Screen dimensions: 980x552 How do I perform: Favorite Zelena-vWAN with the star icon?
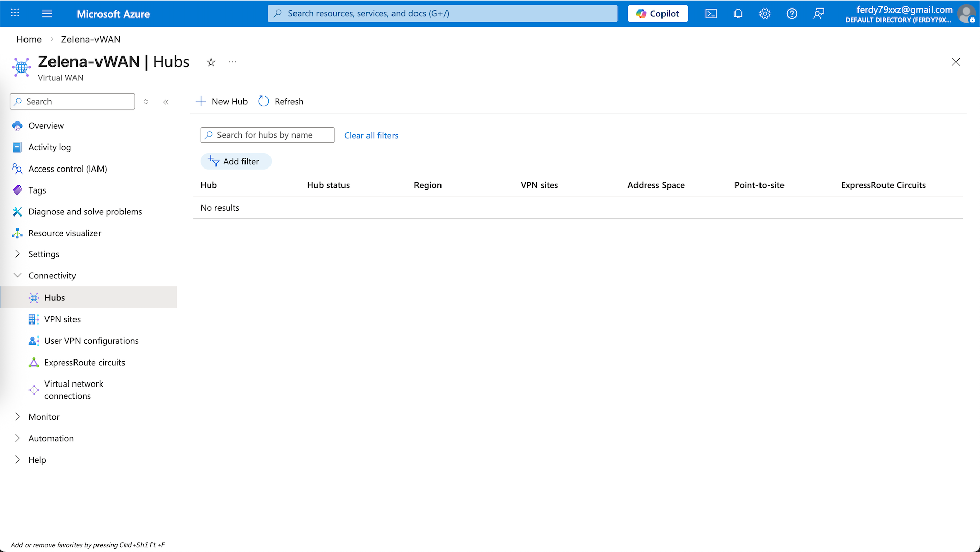[x=211, y=62]
